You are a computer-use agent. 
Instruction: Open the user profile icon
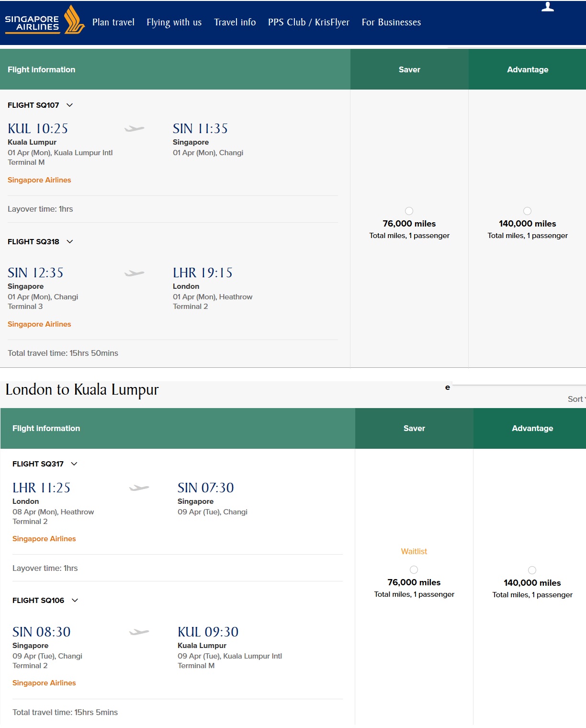pyautogui.click(x=547, y=7)
